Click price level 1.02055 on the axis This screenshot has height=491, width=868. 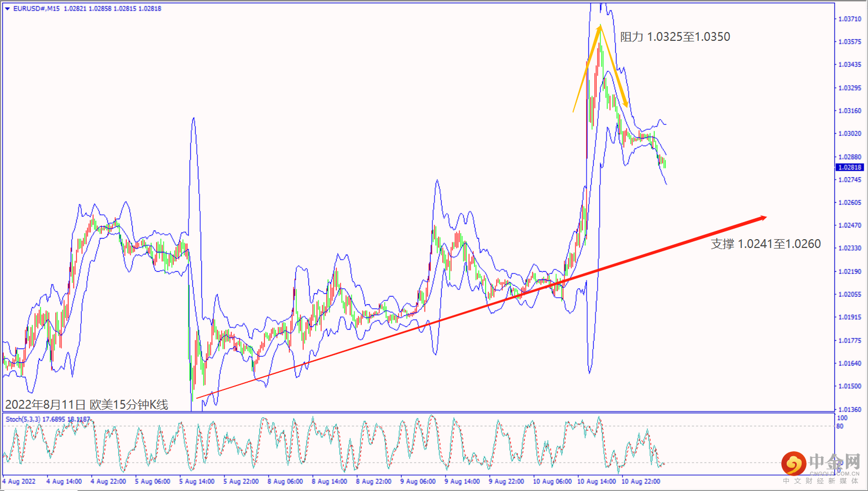pos(850,294)
